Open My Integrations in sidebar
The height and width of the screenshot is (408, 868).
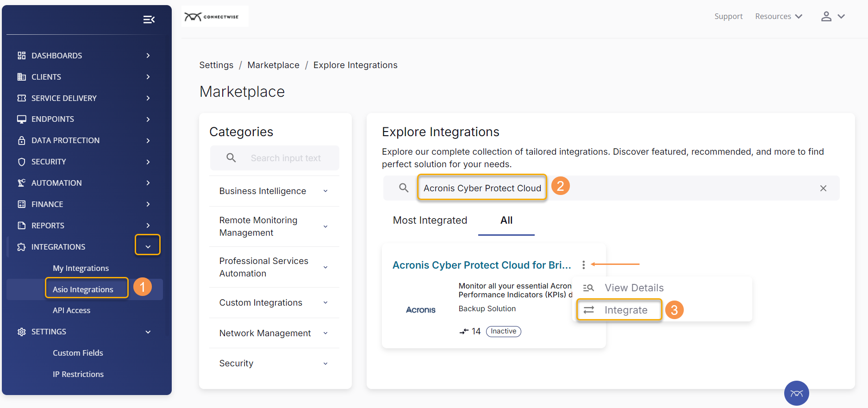pyautogui.click(x=81, y=268)
